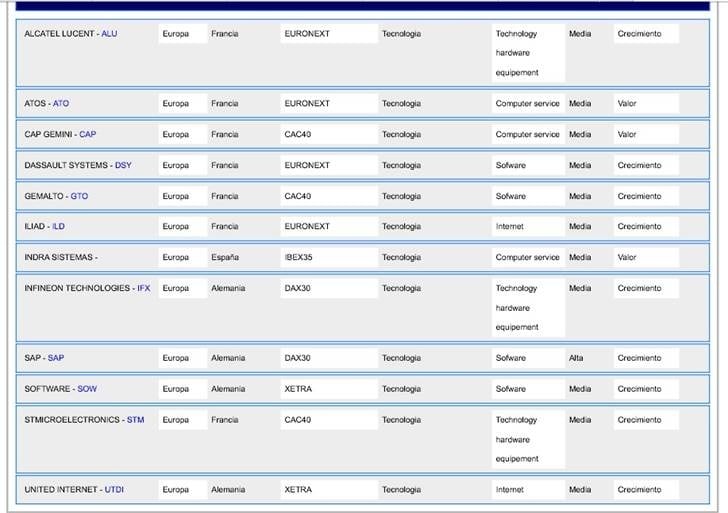Click EURONEXT in the Iliad row
This screenshot has width=728, height=513.
(x=307, y=227)
